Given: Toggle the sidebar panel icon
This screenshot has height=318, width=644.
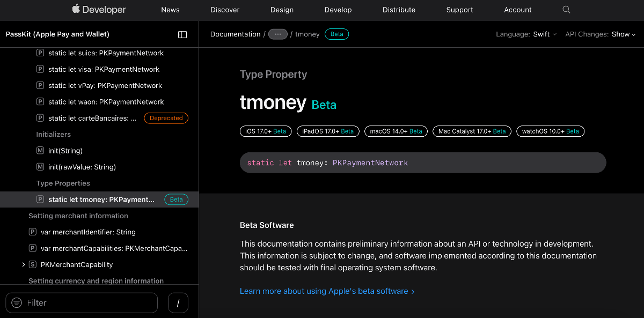Looking at the screenshot, I should coord(182,34).
